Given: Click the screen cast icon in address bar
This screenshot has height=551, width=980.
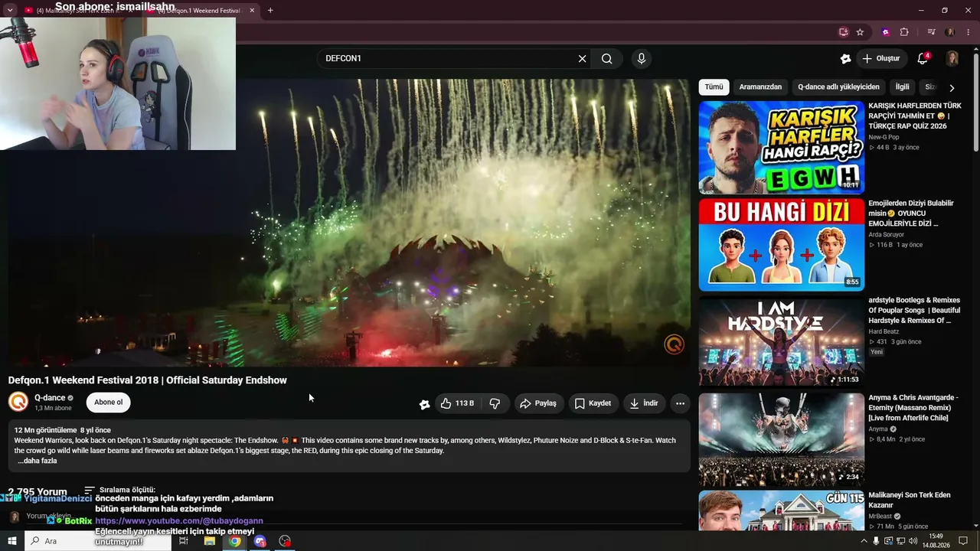Looking at the screenshot, I should [843, 32].
